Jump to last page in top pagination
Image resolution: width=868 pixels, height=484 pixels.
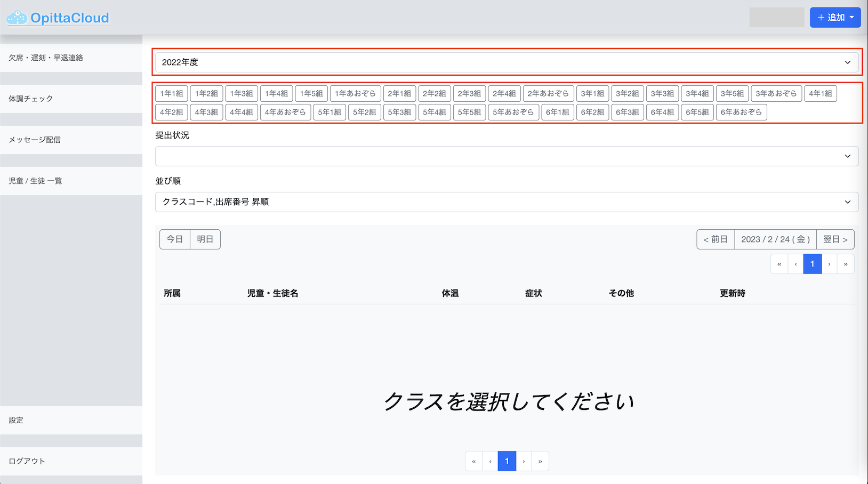tap(846, 264)
